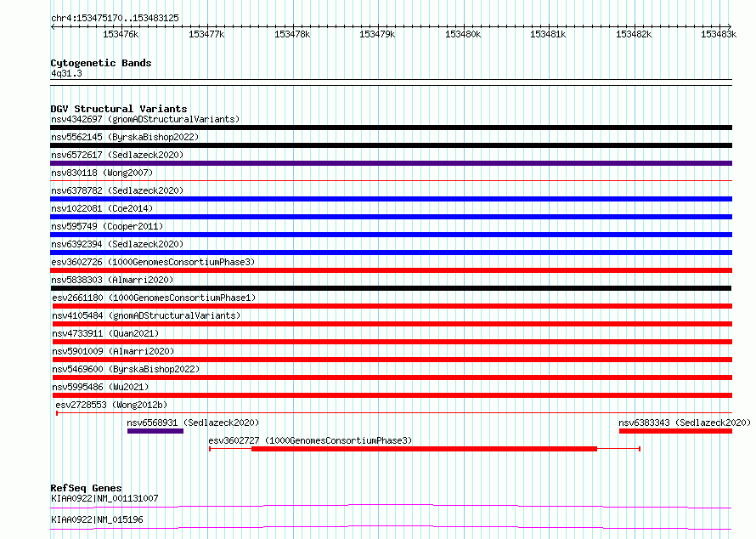Image resolution: width=756 pixels, height=539 pixels.
Task: Click the 153479k ruler tick label
Action: pos(377,34)
